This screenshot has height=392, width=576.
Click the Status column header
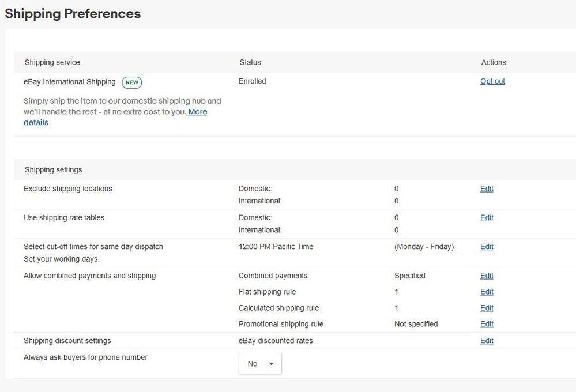point(250,62)
